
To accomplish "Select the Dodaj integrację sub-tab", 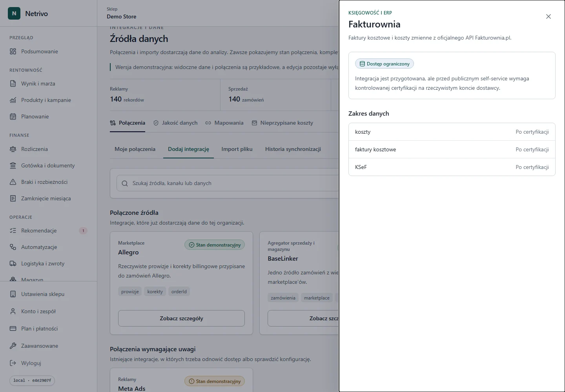I will pos(188,149).
